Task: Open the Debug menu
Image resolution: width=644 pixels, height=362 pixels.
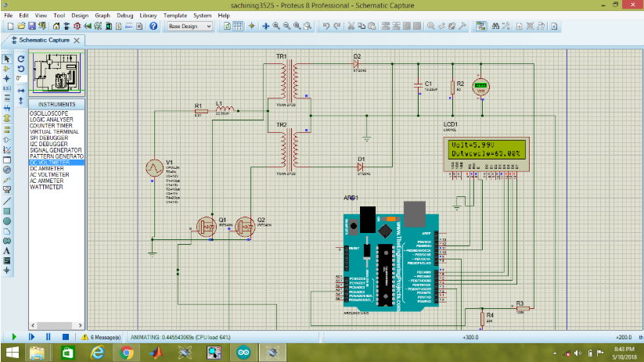Action: [x=125, y=16]
